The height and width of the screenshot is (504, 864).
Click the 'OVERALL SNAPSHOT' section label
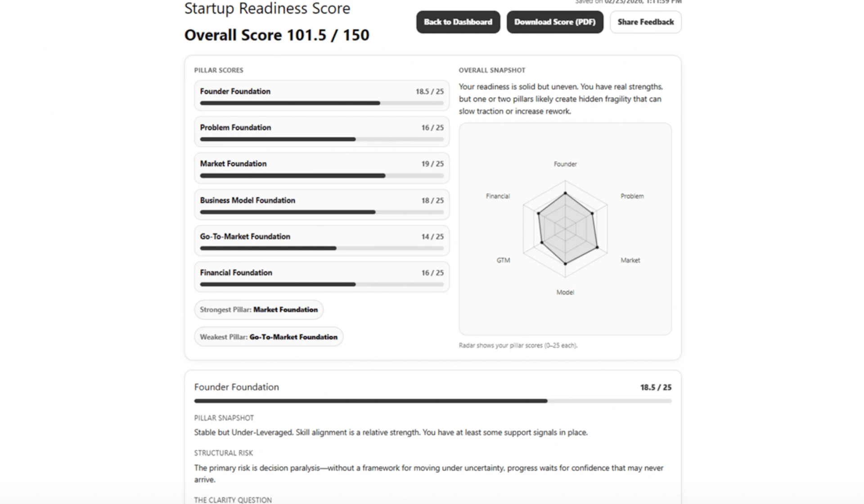[492, 70]
